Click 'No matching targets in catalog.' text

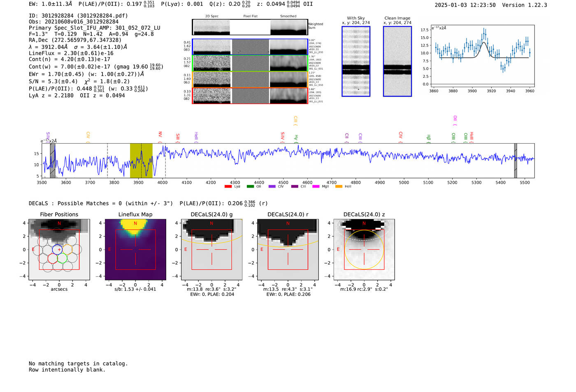click(78, 363)
